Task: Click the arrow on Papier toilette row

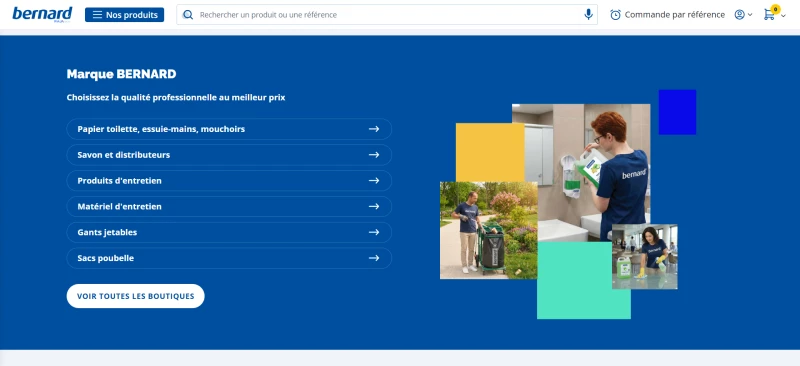Action: point(374,129)
